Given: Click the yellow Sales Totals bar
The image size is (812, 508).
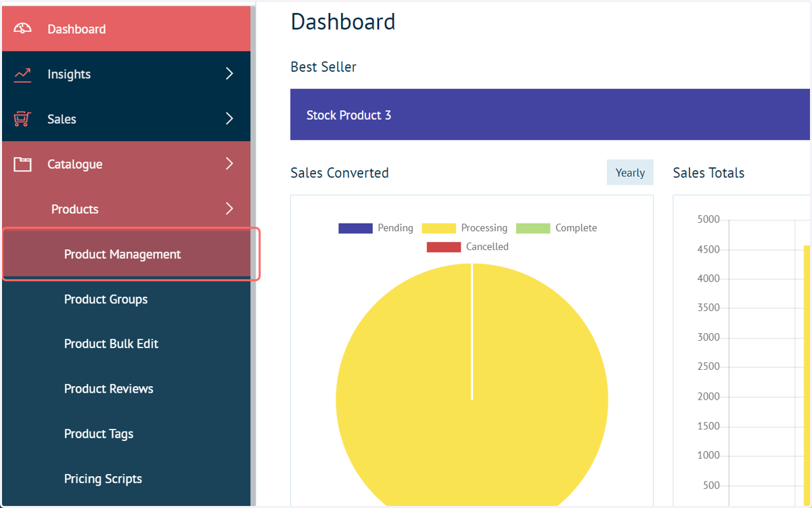Looking at the screenshot, I should pyautogui.click(x=807, y=376).
